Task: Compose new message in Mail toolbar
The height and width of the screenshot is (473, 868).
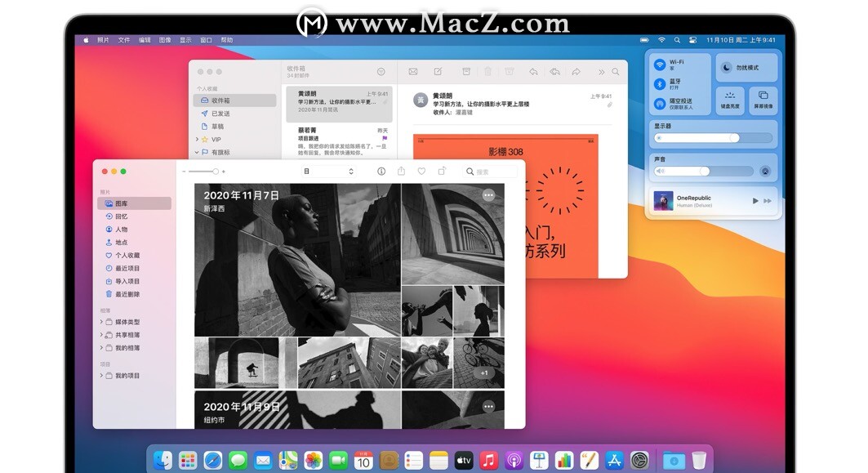Action: (438, 71)
